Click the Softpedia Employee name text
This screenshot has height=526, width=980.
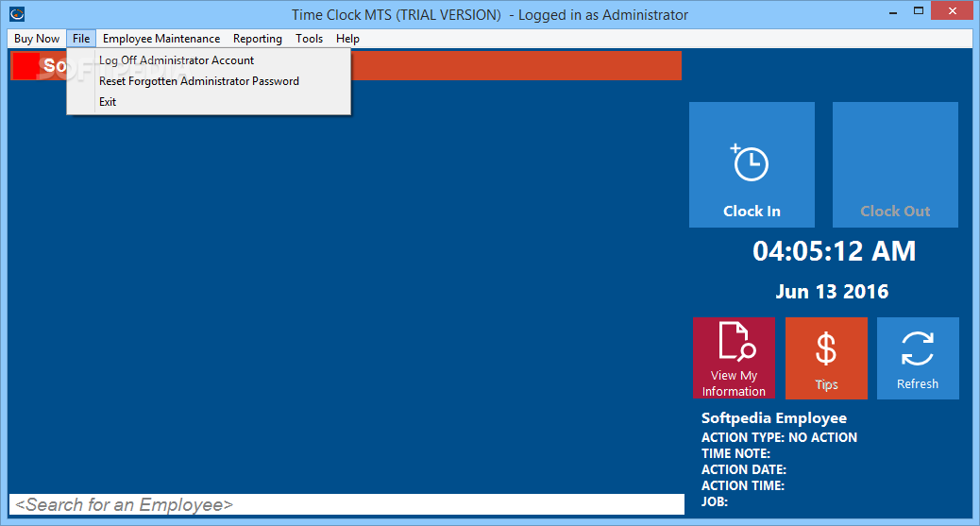pos(774,417)
